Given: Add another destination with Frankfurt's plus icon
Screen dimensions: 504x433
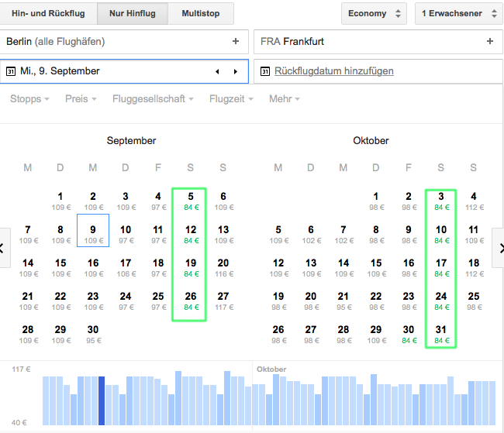Looking at the screenshot, I should point(490,41).
